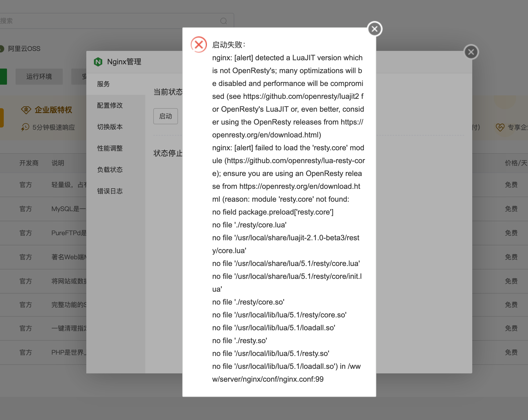View the 错误日志 tab
The image size is (528, 420).
(x=116, y=191)
